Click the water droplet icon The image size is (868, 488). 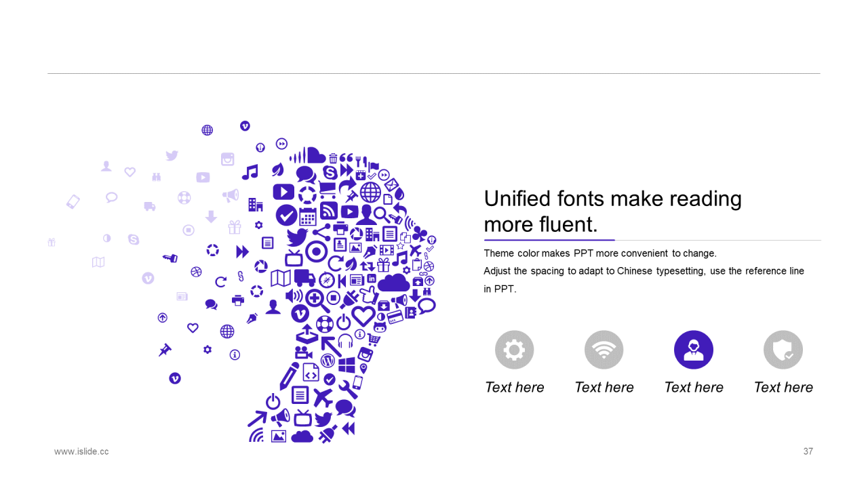399,195
